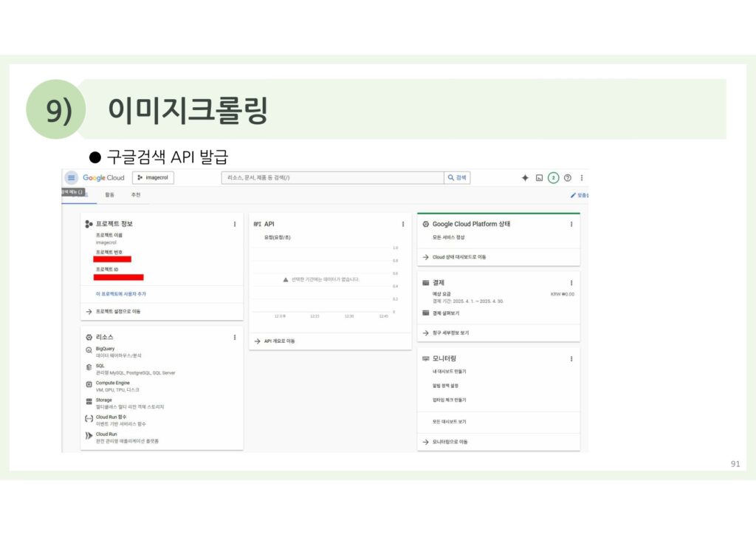
Task: Click 모든 서비스 정상 status text
Action: point(448,237)
